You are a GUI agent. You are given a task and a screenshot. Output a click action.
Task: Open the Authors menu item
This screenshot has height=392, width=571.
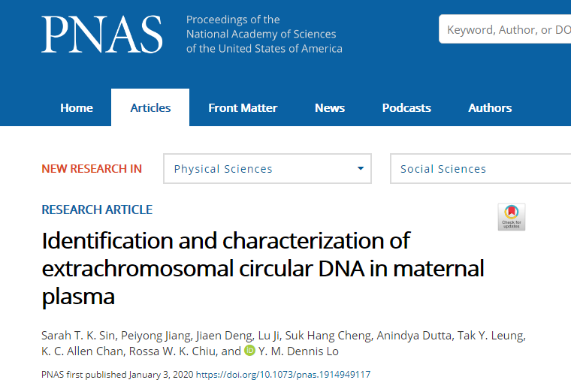(x=490, y=107)
